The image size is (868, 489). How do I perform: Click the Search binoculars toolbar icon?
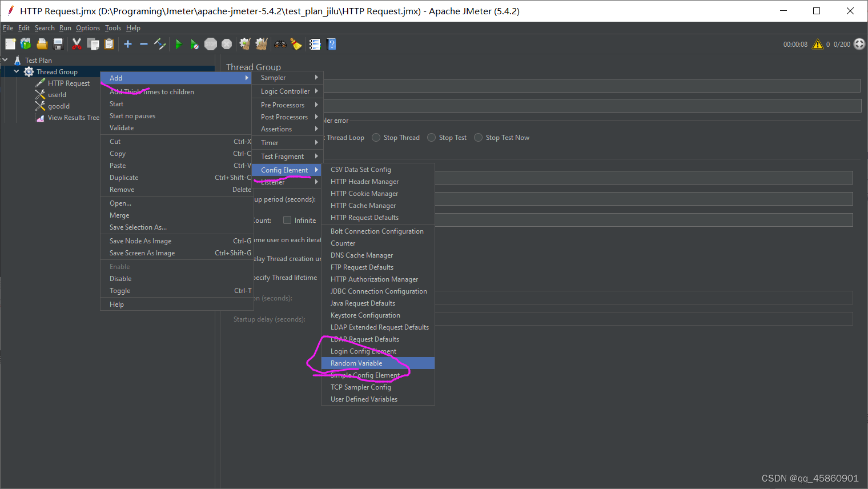pos(280,44)
